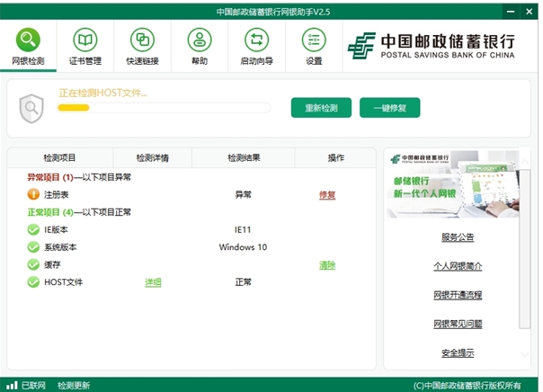
Task: Open the 帮助 person icon
Action: (200, 40)
